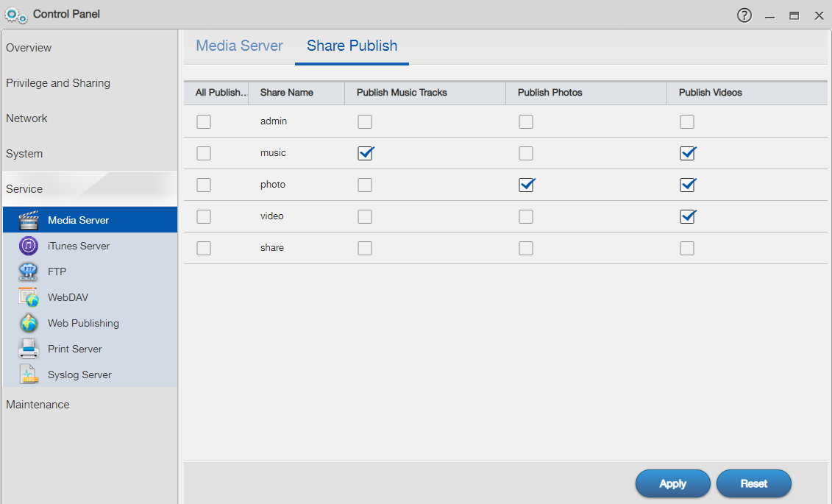
Task: Disable Publish Photos for photo share
Action: tap(526, 185)
